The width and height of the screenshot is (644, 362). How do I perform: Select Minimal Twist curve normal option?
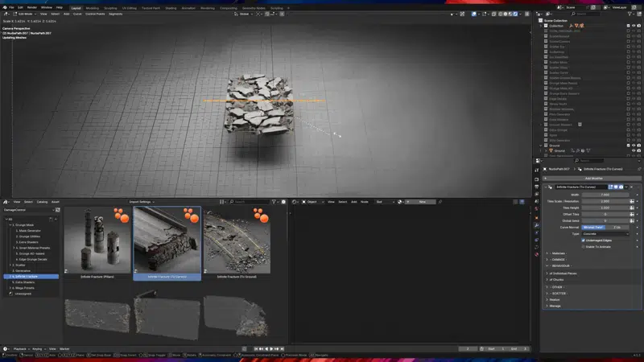point(593,228)
